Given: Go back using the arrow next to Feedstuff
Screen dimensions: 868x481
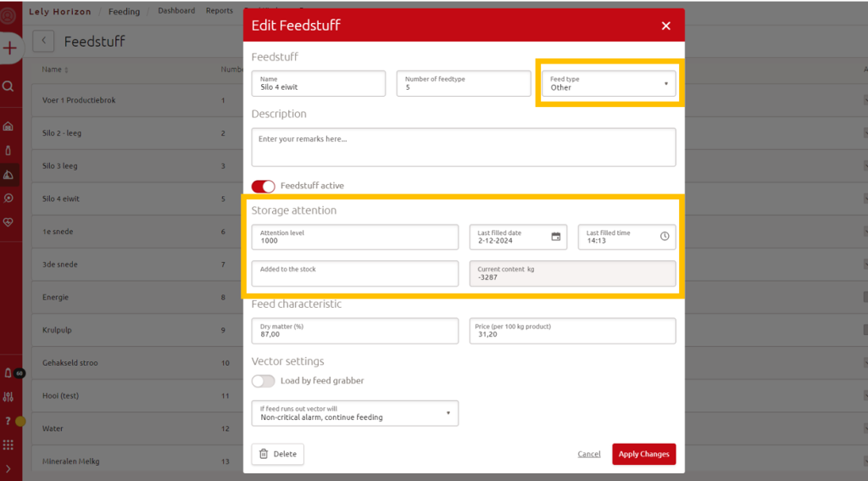Looking at the screenshot, I should click(43, 41).
